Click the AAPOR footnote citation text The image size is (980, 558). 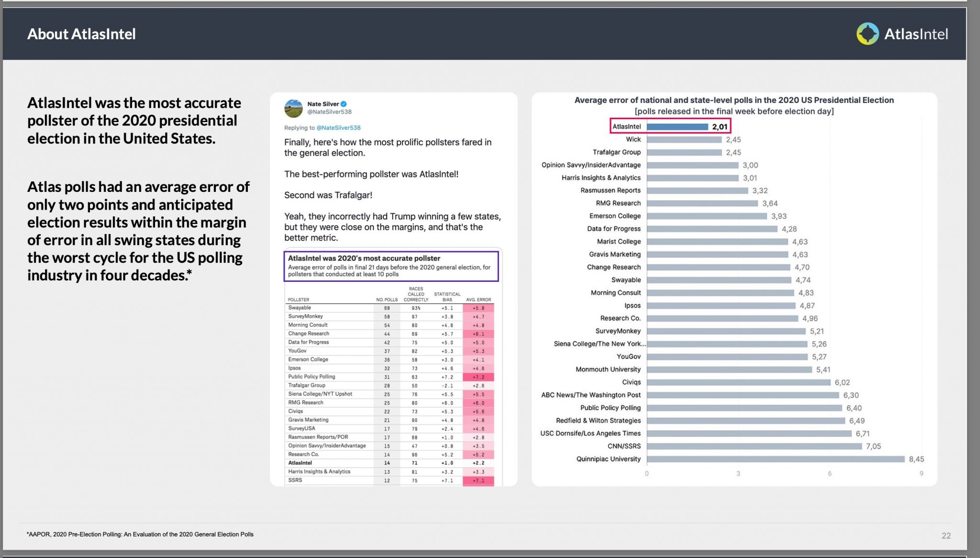140,534
